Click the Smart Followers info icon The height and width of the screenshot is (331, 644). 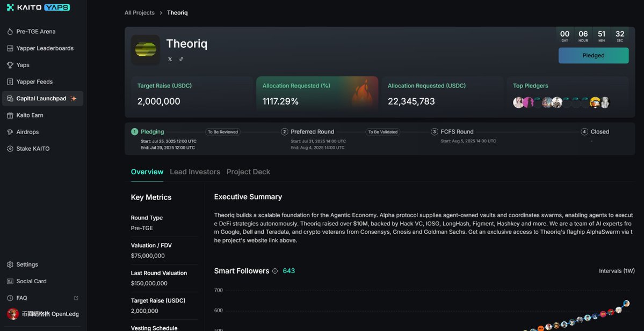click(275, 271)
